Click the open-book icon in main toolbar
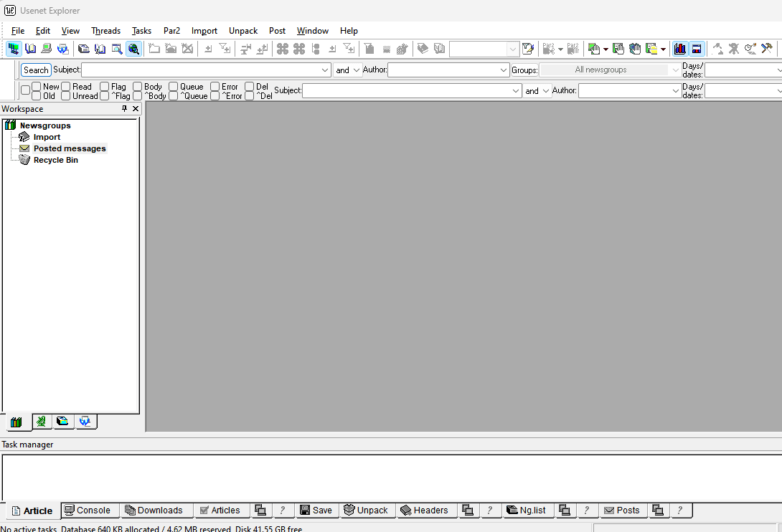 point(30,49)
